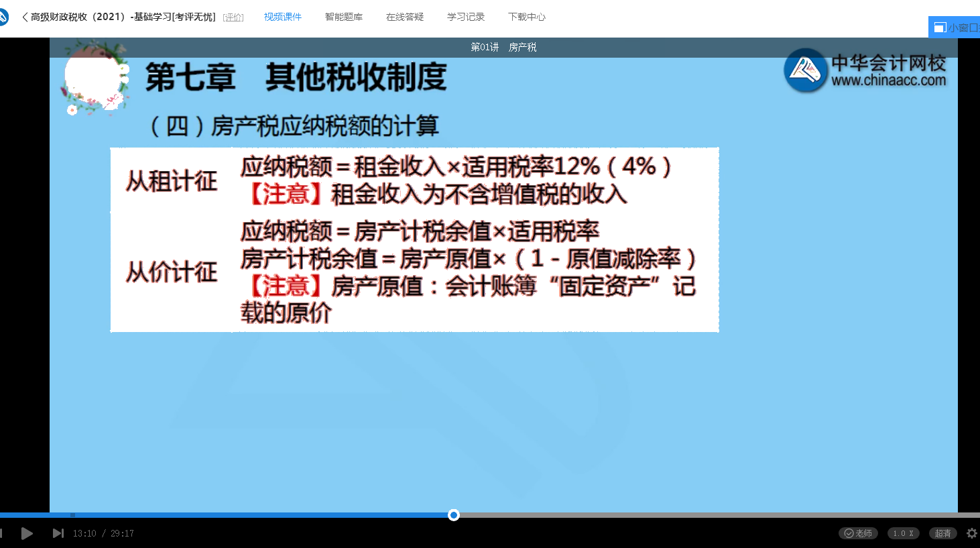Image resolution: width=980 pixels, height=548 pixels.
Task: Expand the quality options via 超清 label
Action: coord(943,533)
